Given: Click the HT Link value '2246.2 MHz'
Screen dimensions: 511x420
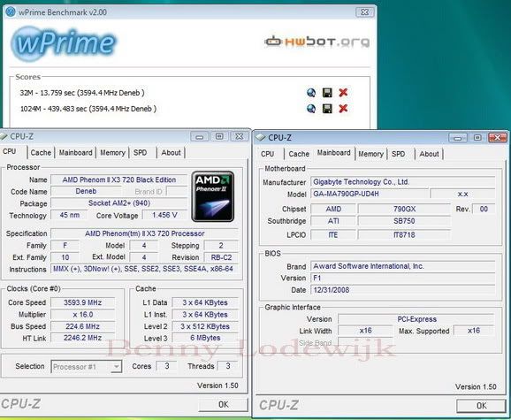Looking at the screenshot, I should coord(82,338).
